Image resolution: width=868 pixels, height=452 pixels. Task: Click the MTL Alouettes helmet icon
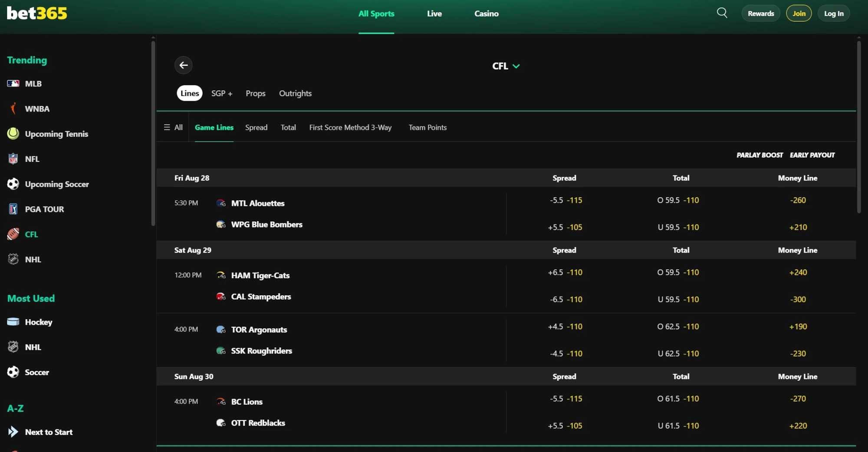221,203
